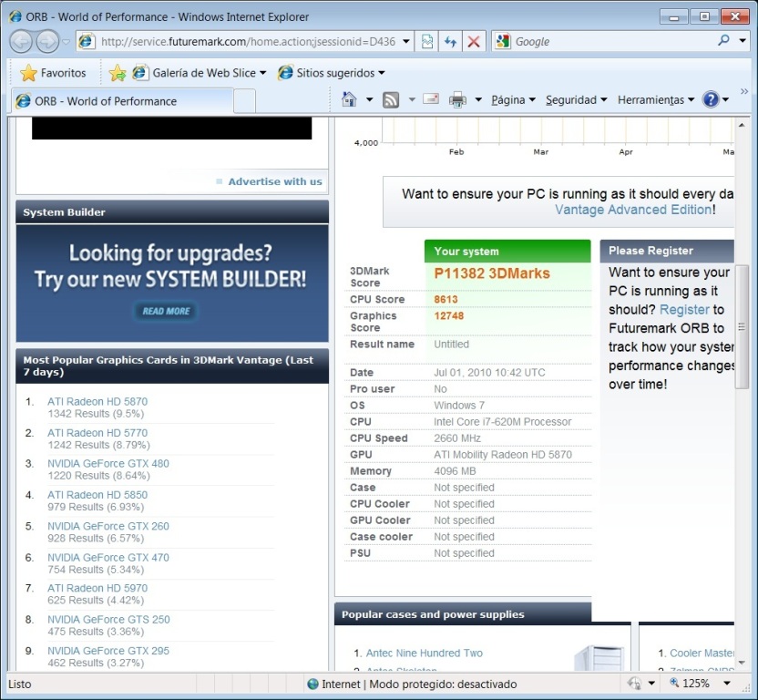Open the NVIDIA GeForce GTS 250 link
Screen dimensions: 758x700
[108, 620]
